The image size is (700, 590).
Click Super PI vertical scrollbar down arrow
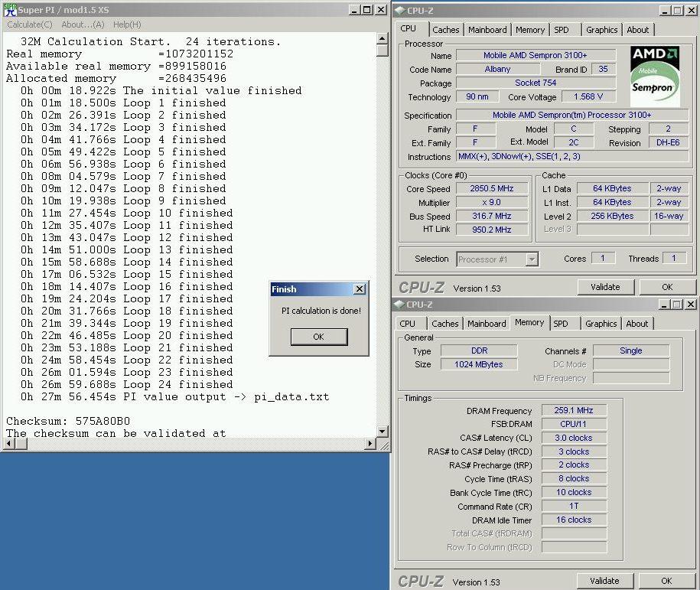tap(383, 432)
